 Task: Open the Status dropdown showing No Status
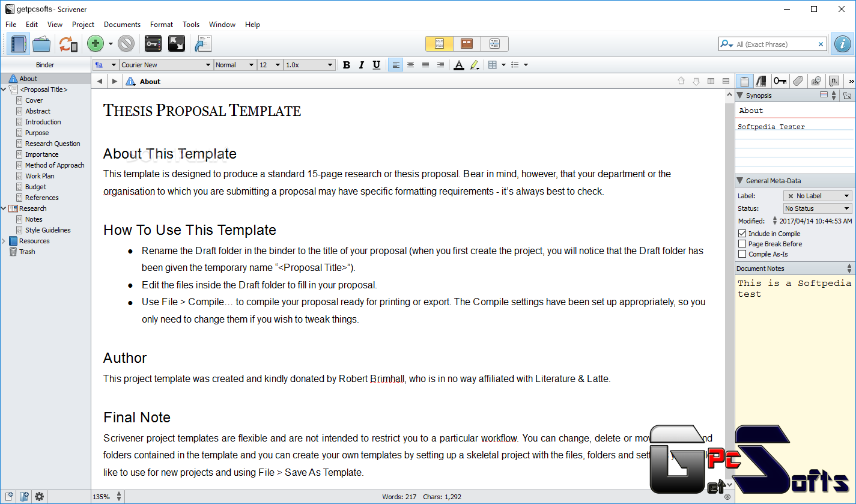pyautogui.click(x=818, y=208)
